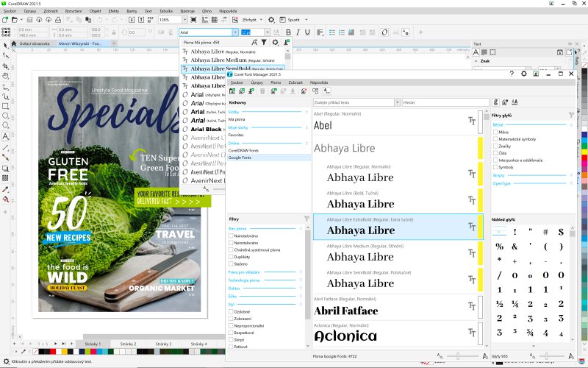
Task: Check the Staženo filter checkbox
Action: tap(231, 264)
